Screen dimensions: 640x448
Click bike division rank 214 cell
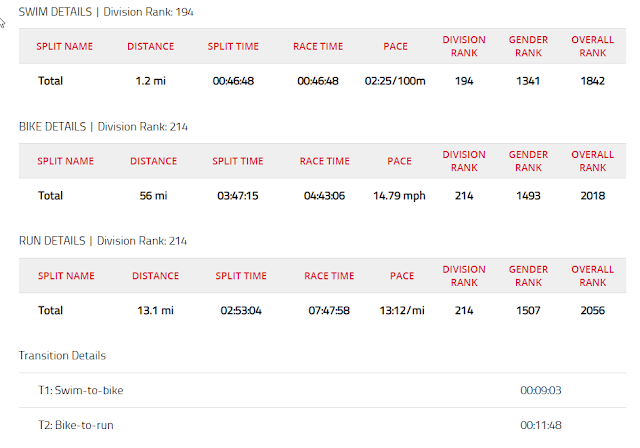(x=464, y=195)
